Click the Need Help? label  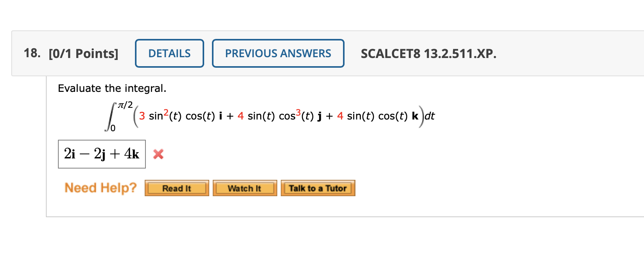click(100, 188)
